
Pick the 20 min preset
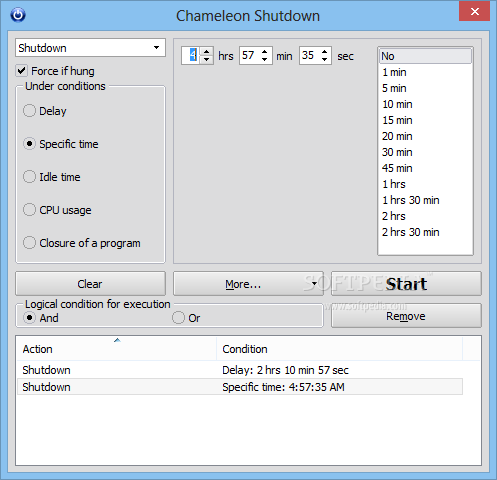click(x=425, y=136)
